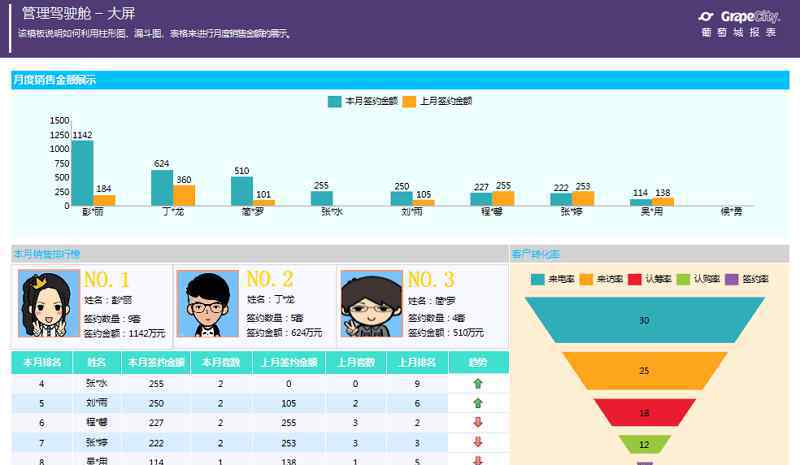Click the red 认筹率 legend swatch
Screen dimensions: 800x465
(634, 280)
